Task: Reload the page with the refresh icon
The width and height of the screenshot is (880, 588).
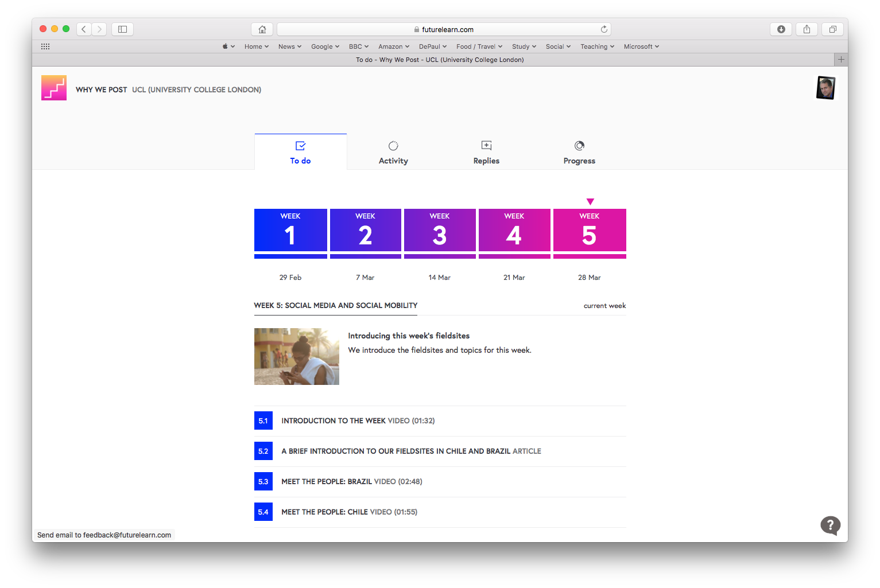Action: pyautogui.click(x=604, y=29)
